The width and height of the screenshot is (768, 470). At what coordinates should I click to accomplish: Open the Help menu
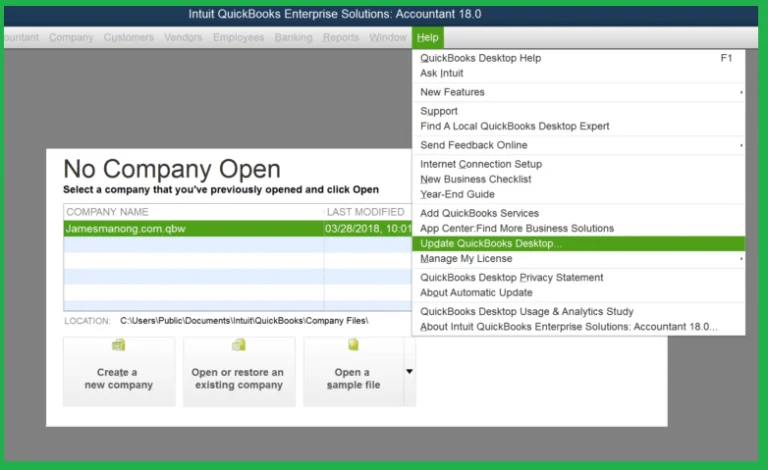428,37
